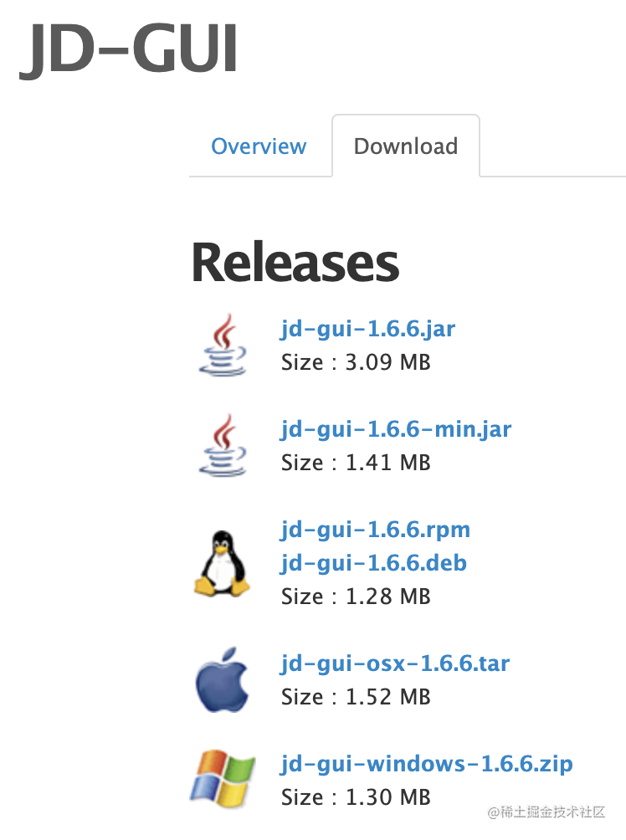Select the Linux penguin icon

coord(223,563)
